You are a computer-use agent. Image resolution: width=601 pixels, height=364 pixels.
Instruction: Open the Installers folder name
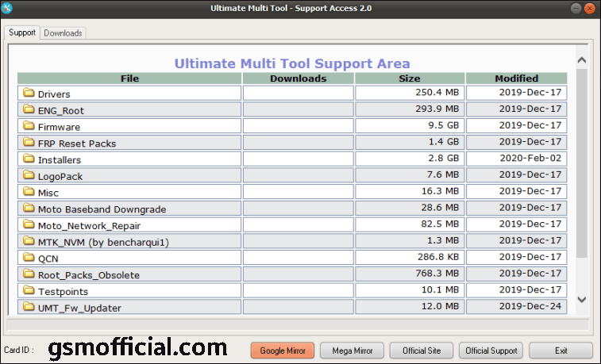(x=60, y=160)
